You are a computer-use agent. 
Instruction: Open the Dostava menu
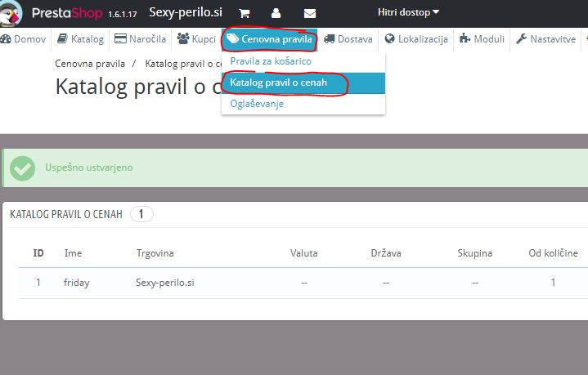pyautogui.click(x=348, y=39)
